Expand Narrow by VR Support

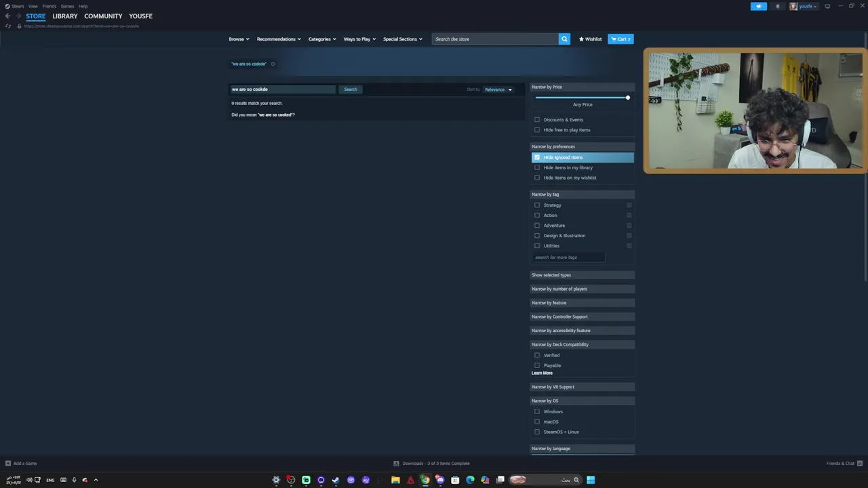click(x=583, y=387)
